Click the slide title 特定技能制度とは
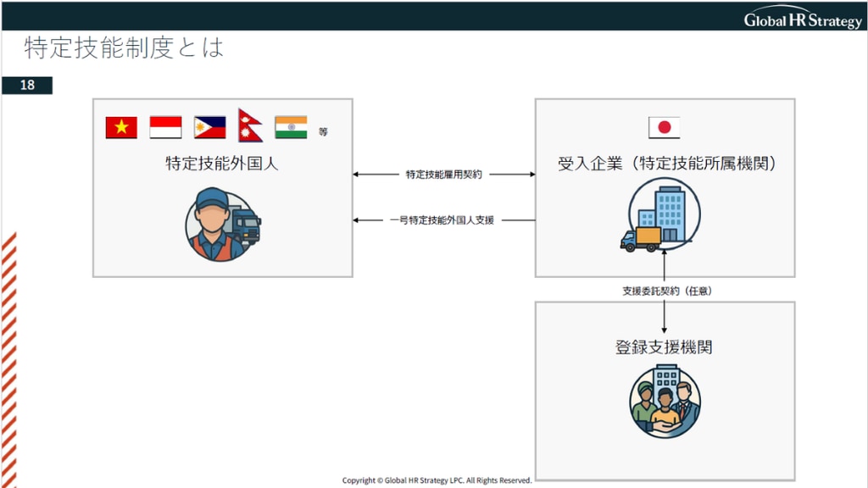This screenshot has width=868, height=488. (124, 47)
